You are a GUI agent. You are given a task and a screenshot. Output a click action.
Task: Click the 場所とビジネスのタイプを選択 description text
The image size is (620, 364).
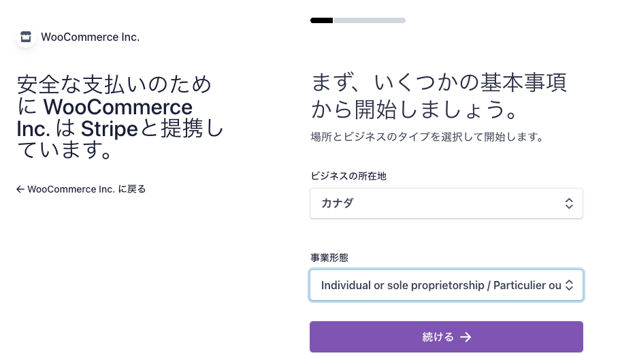(x=426, y=137)
